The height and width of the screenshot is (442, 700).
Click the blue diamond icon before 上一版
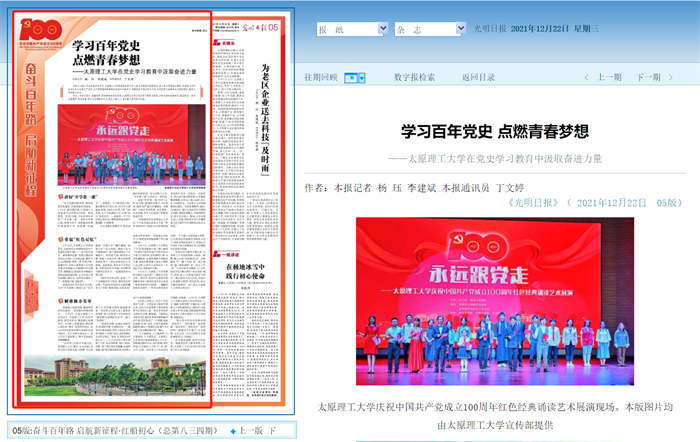(233, 430)
